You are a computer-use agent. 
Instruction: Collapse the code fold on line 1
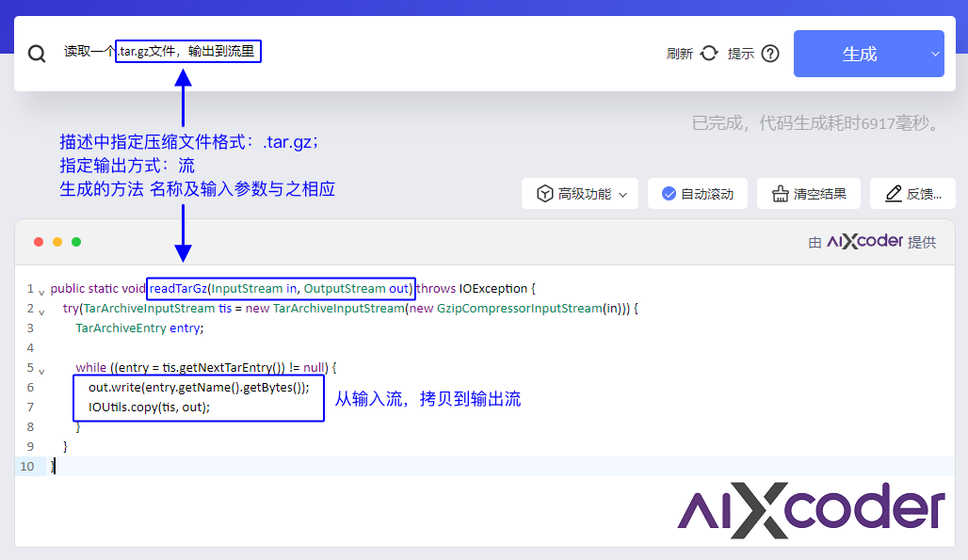click(41, 291)
